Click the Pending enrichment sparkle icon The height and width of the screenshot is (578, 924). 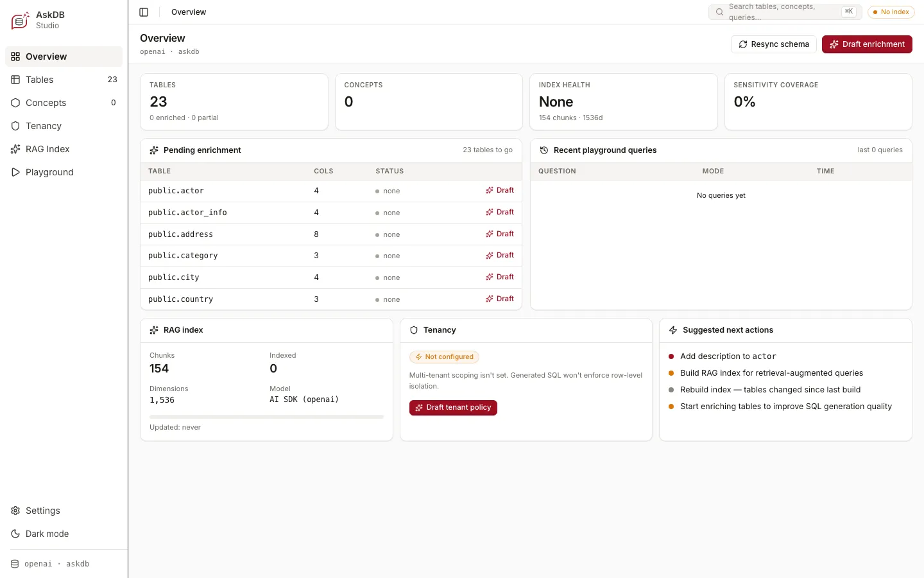(154, 150)
